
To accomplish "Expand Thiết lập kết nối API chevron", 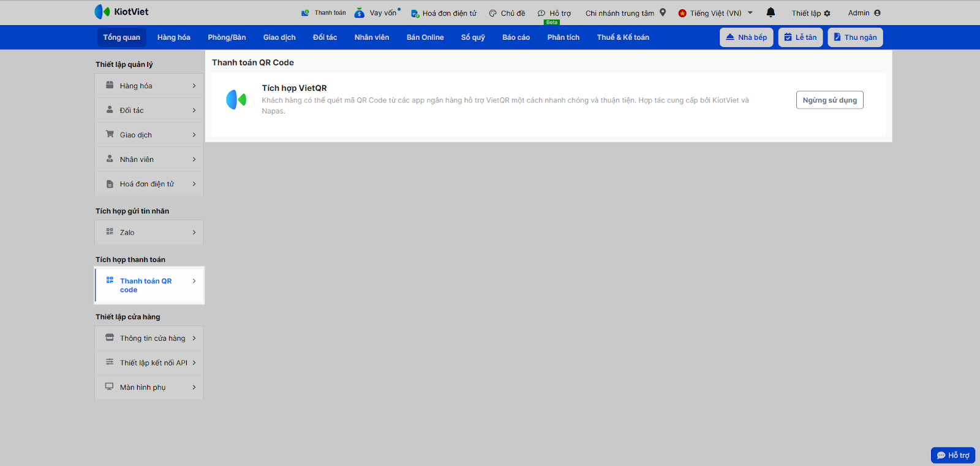I will tap(194, 363).
